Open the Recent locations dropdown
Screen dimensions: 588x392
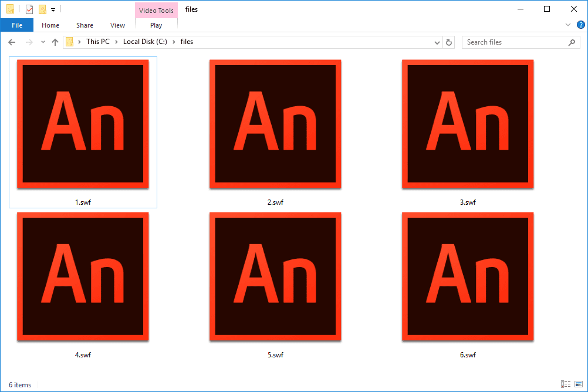pos(43,42)
